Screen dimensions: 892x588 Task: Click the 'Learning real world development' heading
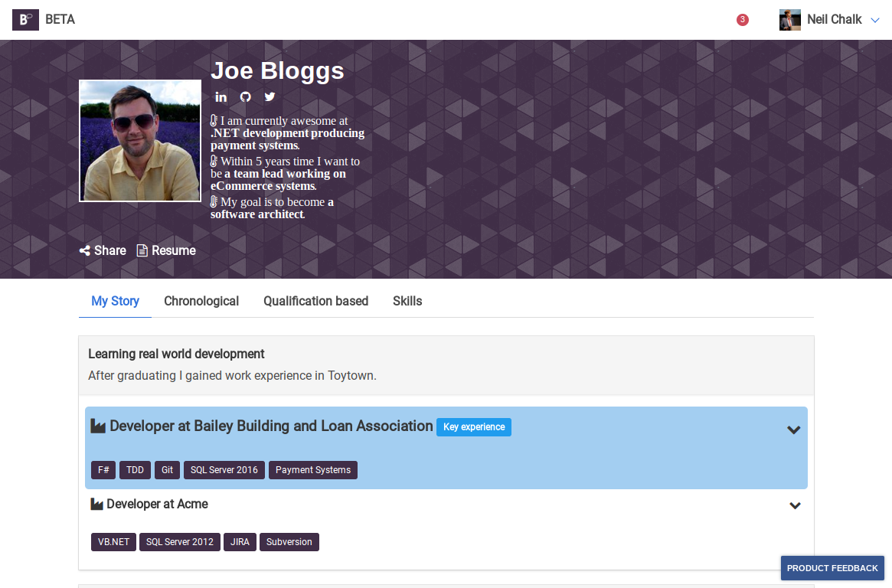[176, 354]
